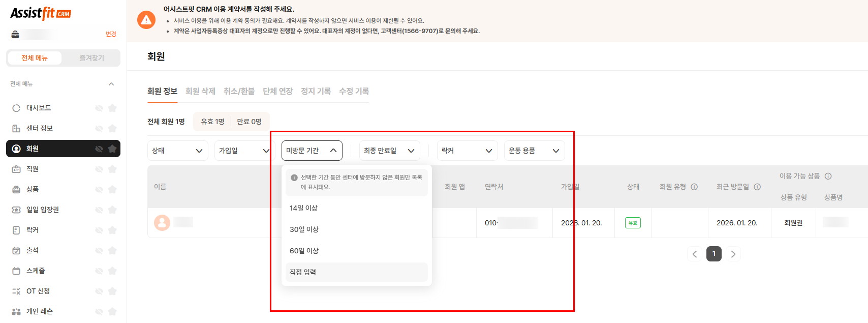Click the 직원 badge icon
868x323 pixels.
16,169
